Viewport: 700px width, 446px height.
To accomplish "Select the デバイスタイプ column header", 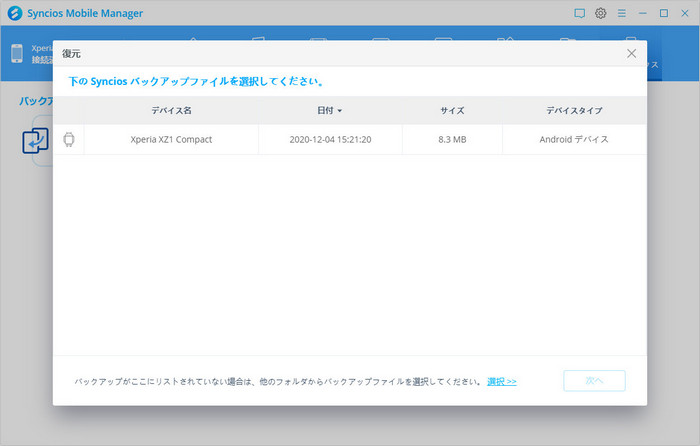I will pos(574,110).
